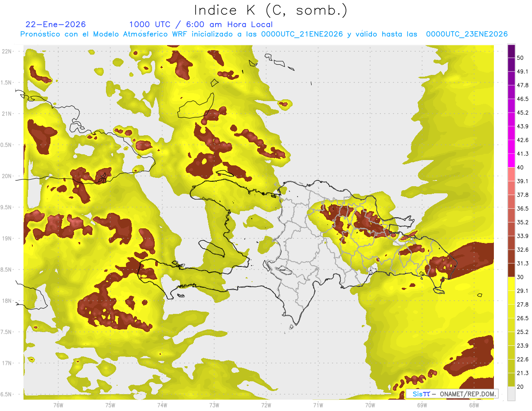Click the colorbar label "29.1"

click(x=523, y=291)
